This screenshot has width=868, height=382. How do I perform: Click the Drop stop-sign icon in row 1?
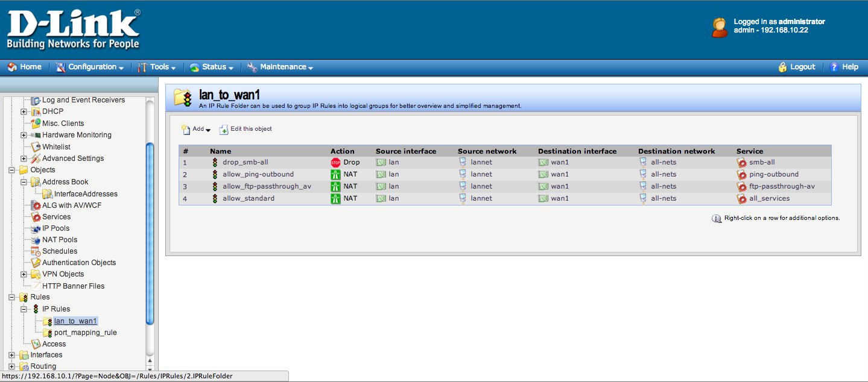[335, 163]
